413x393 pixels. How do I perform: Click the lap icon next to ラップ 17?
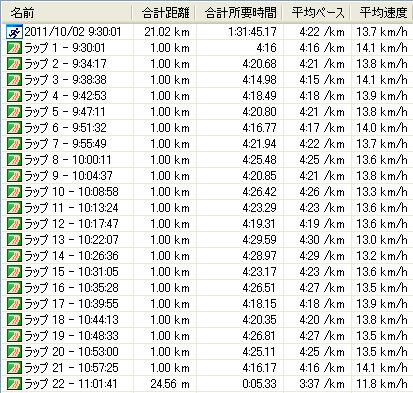tap(14, 304)
